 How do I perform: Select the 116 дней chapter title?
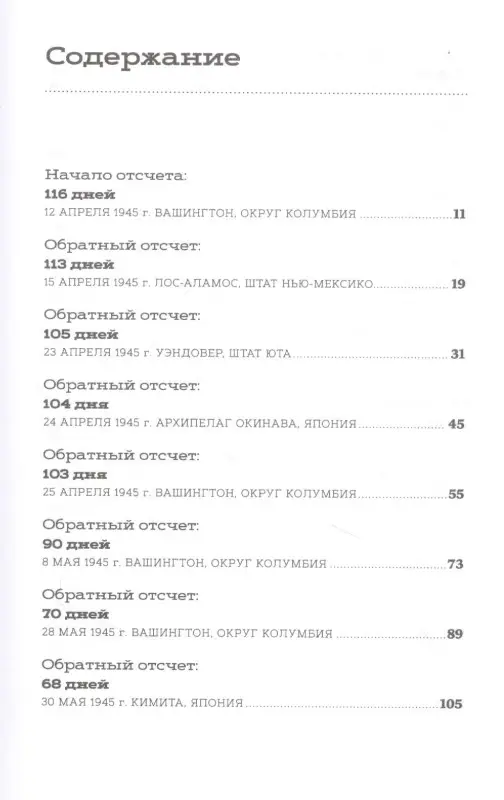pos(80,194)
